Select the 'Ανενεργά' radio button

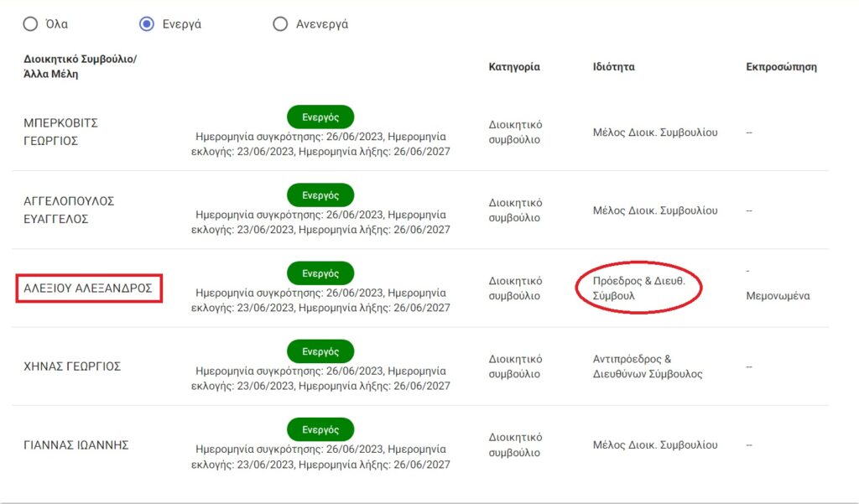coord(280,23)
